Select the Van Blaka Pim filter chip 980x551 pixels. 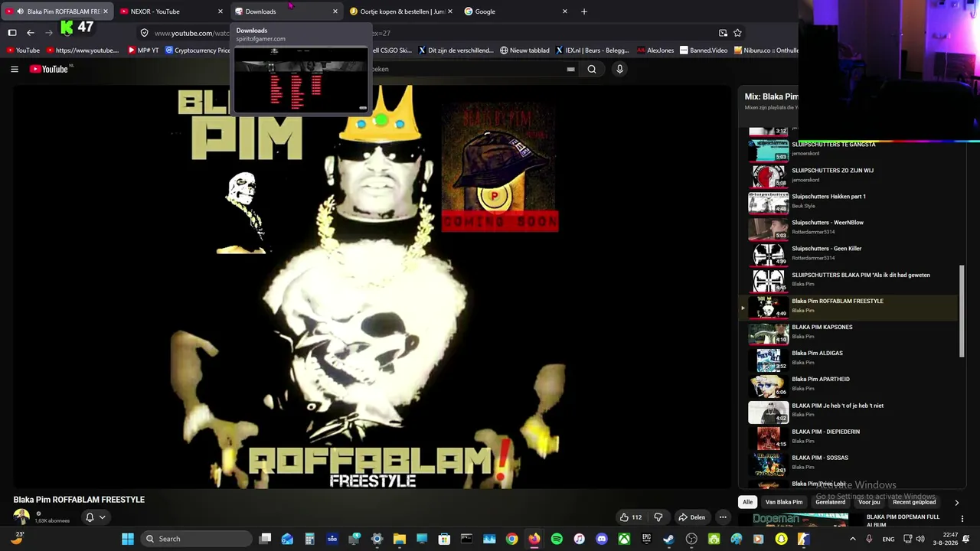point(784,503)
